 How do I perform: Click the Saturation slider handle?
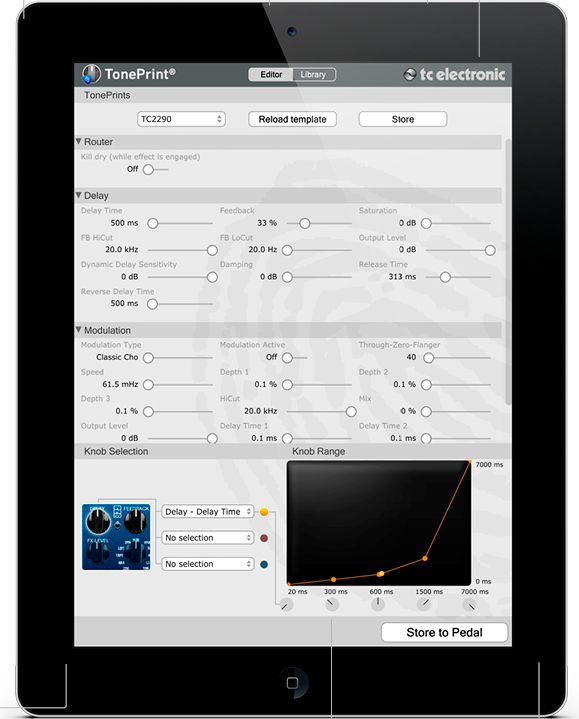(x=426, y=223)
